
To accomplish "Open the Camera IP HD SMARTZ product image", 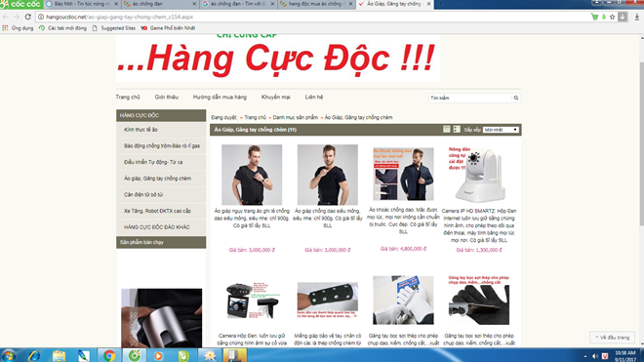I will 479,175.
